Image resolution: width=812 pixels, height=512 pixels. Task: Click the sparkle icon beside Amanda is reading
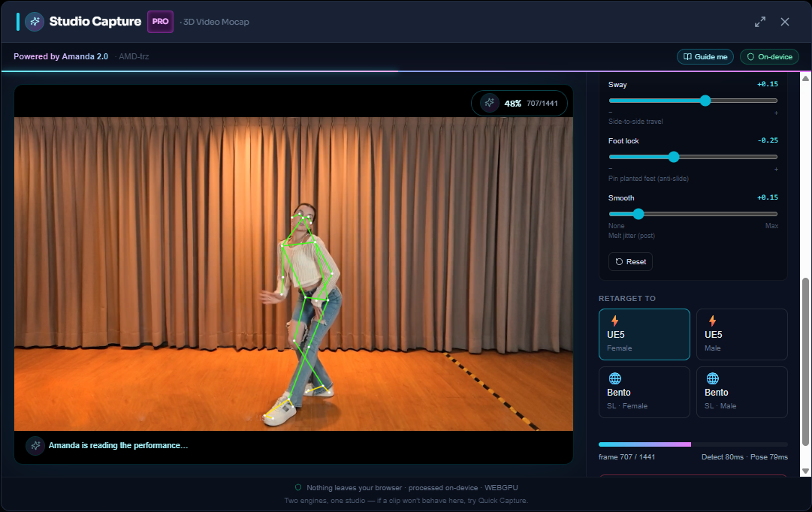[35, 446]
